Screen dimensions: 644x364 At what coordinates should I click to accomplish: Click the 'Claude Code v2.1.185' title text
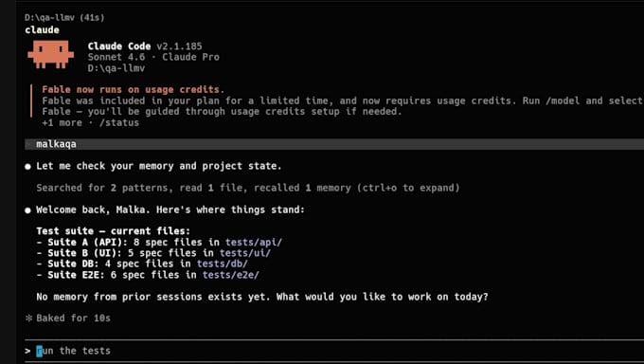[145, 46]
